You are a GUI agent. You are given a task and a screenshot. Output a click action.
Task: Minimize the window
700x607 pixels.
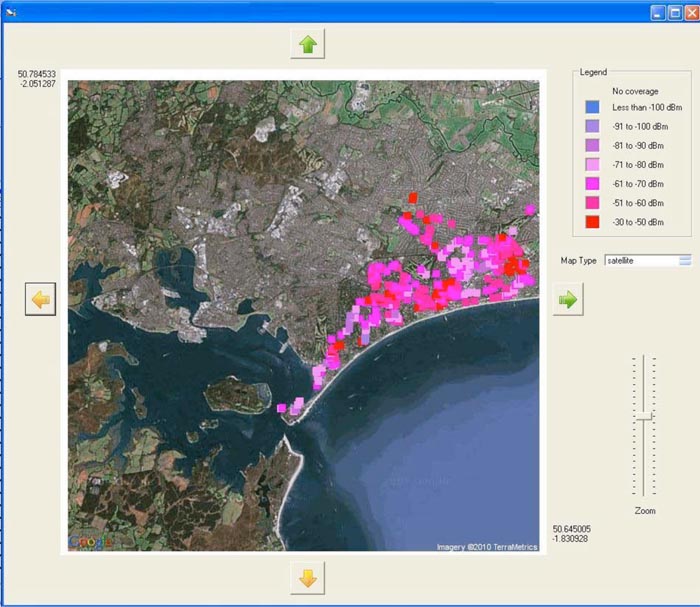tap(658, 12)
